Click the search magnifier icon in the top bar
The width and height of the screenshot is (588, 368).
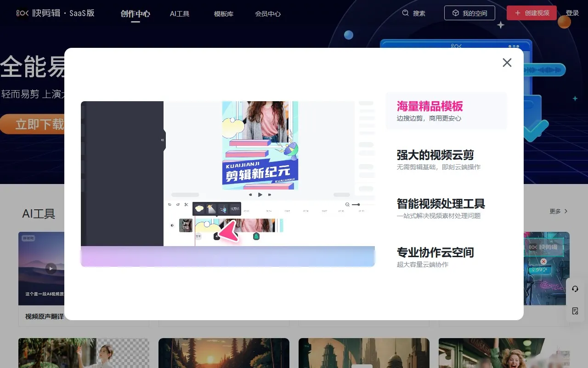tap(405, 13)
